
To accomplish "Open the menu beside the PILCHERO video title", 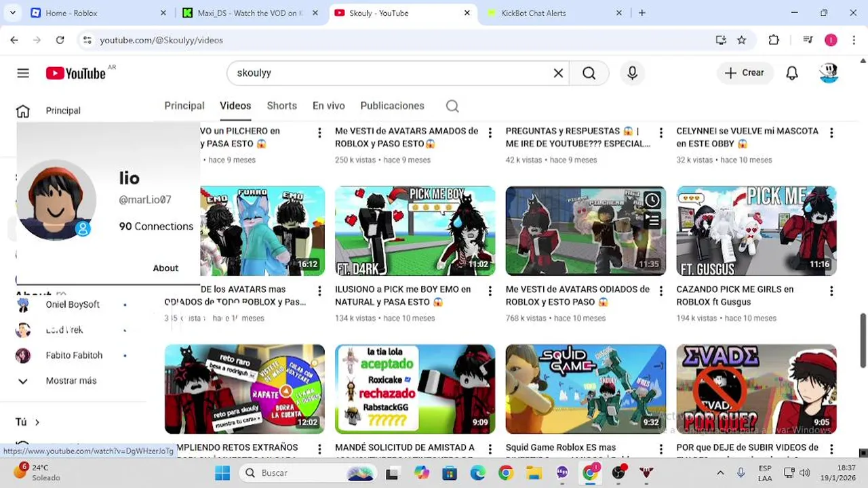I will [319, 134].
